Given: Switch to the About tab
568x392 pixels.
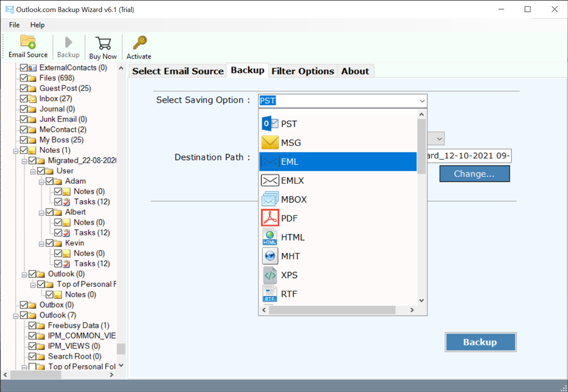Looking at the screenshot, I should click(355, 71).
